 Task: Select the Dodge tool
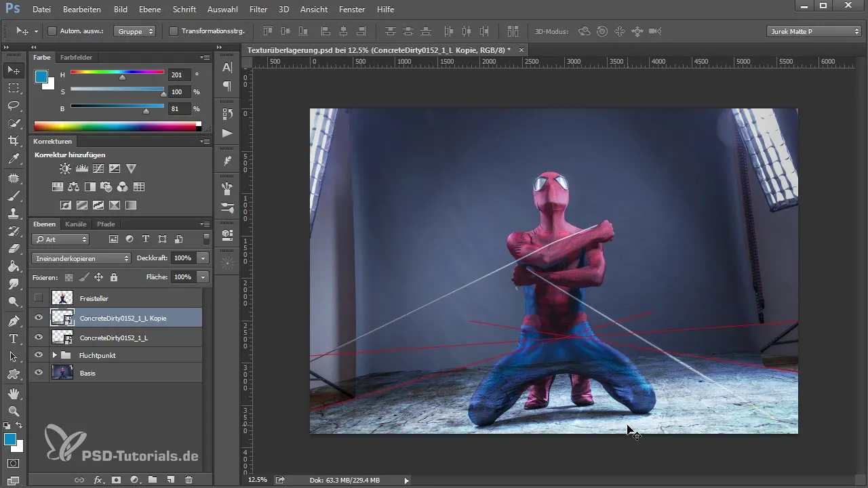[x=14, y=302]
